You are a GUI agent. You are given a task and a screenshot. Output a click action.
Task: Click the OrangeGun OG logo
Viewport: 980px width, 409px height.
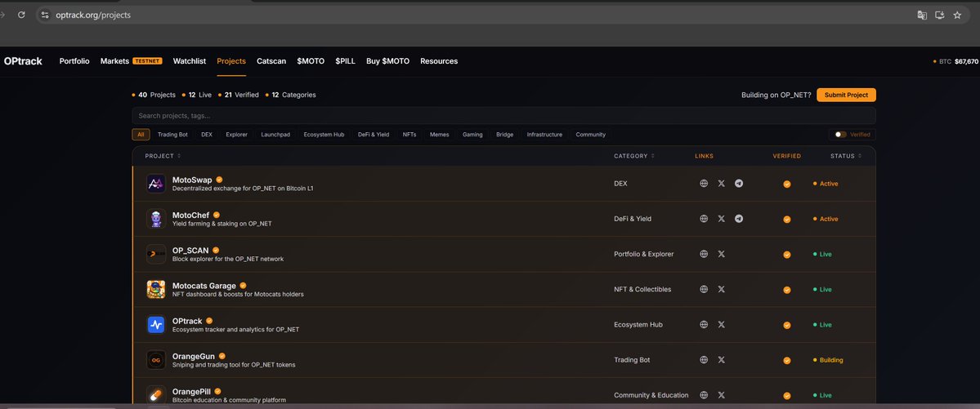[155, 360]
